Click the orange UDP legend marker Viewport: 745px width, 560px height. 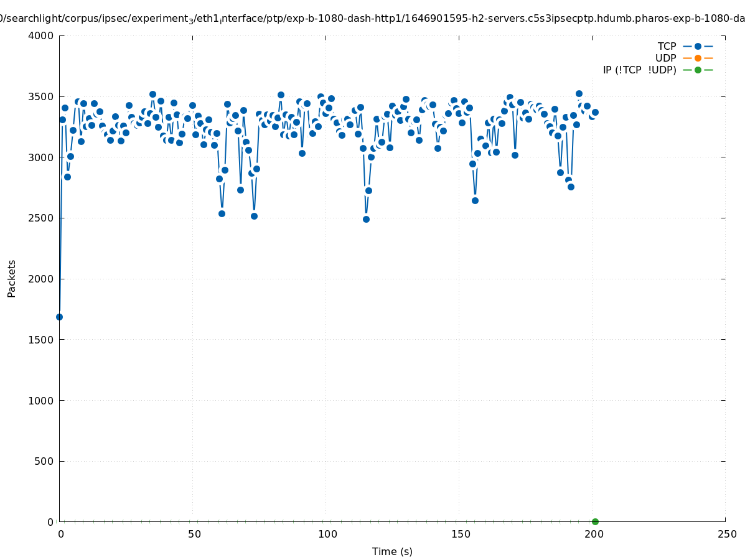pos(698,58)
